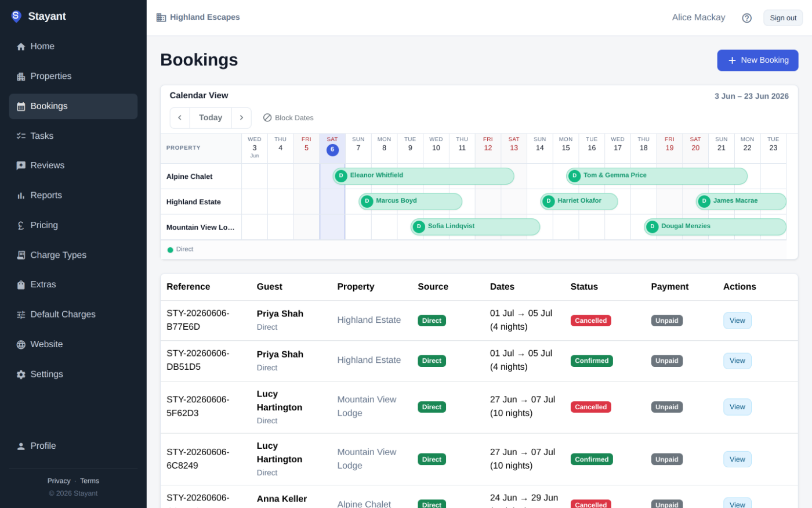Open the Eleanor Whitfield booking bar
The width and height of the screenshot is (812, 508).
coord(423,176)
